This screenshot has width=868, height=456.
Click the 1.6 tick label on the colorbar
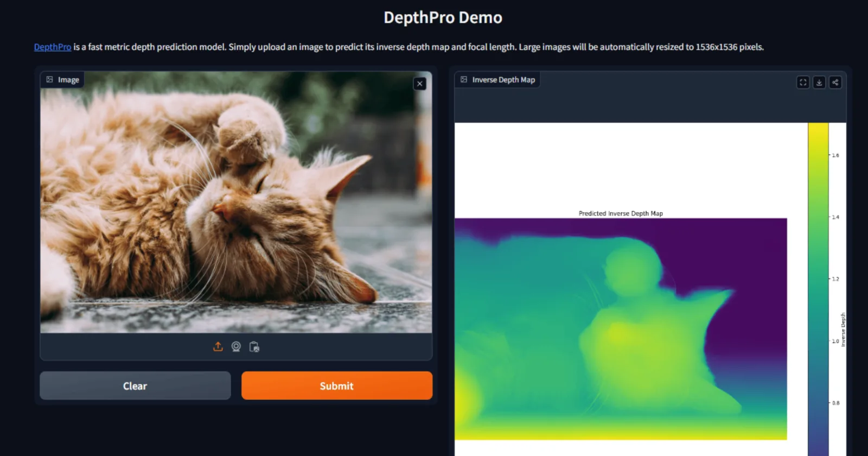835,155
